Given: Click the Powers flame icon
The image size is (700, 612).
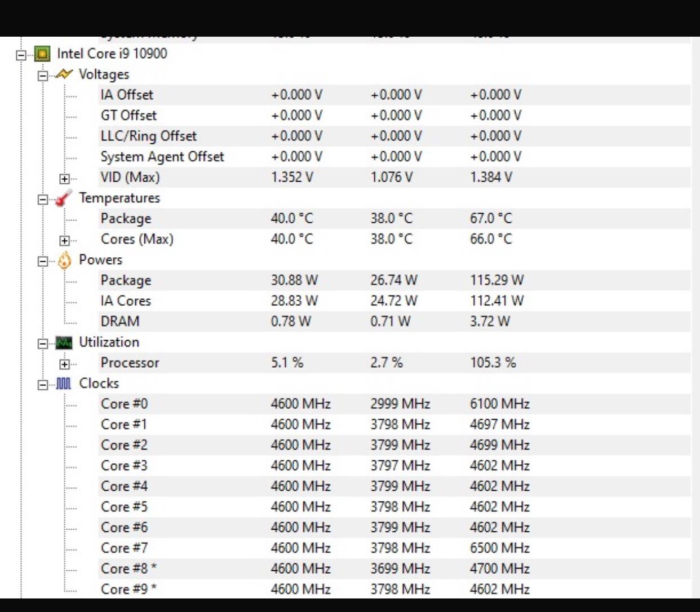Looking at the screenshot, I should click(64, 260).
